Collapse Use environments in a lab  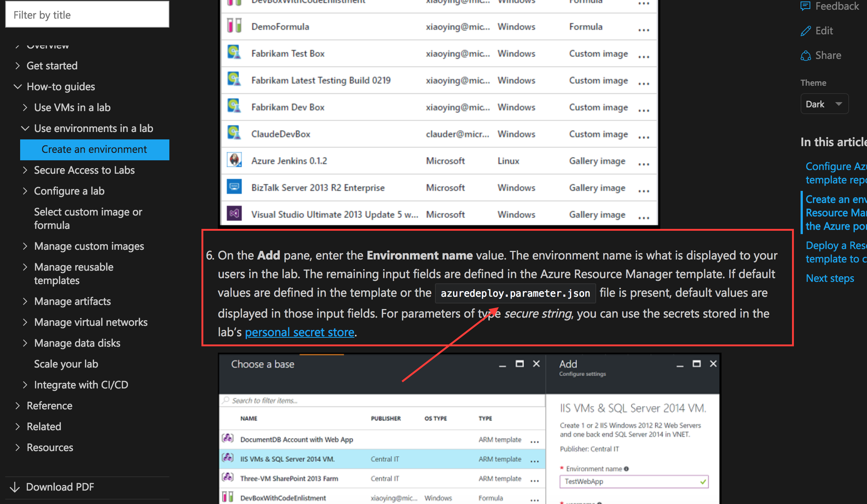(25, 128)
